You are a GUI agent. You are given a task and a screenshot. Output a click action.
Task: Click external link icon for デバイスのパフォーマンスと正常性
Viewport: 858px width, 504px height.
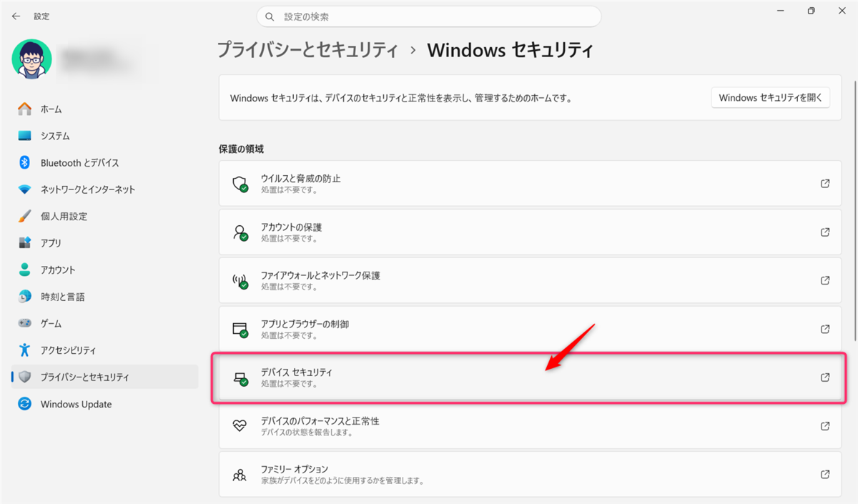(825, 426)
